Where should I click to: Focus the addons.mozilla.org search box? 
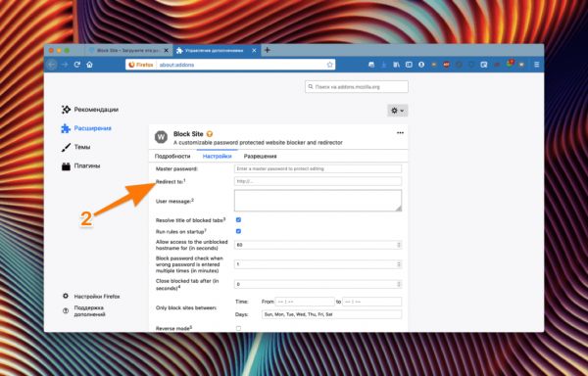tap(357, 86)
